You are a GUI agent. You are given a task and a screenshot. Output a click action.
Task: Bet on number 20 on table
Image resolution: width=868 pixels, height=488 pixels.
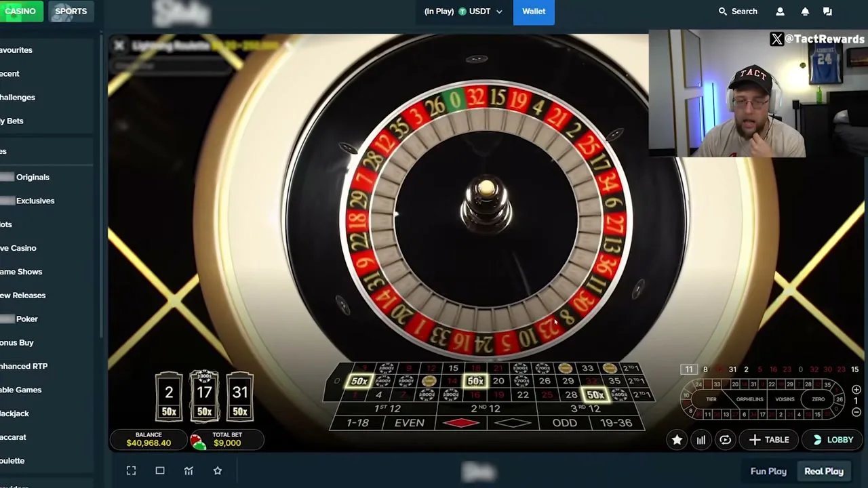click(498, 382)
